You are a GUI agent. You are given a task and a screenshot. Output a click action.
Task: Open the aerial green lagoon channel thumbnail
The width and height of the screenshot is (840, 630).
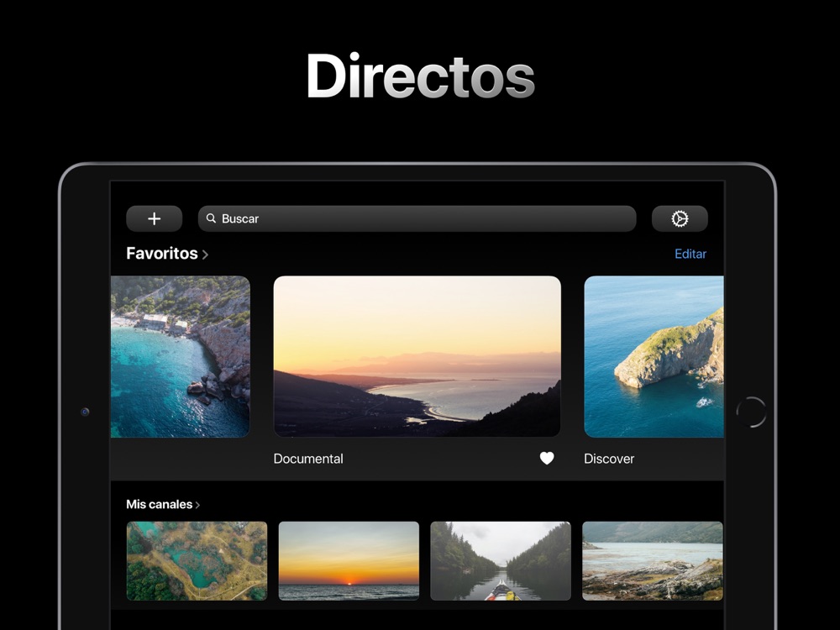[x=197, y=561]
